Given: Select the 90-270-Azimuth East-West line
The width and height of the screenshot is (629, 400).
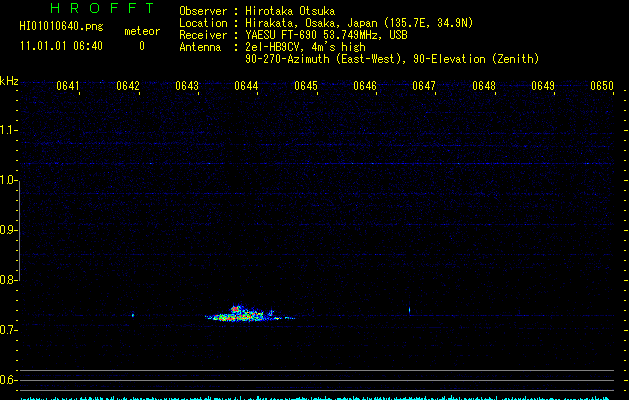Looking at the screenshot, I should (x=392, y=59).
